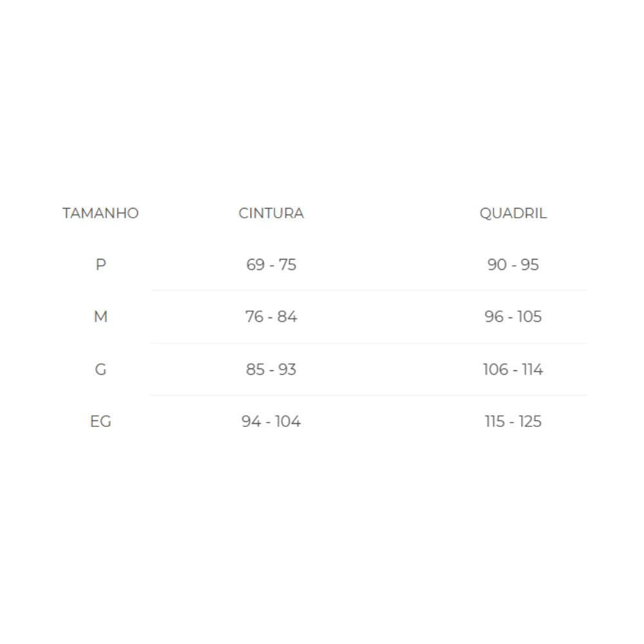This screenshot has height=644, width=644.
Task: Pick the hip range 115 - 125
Action: point(513,422)
